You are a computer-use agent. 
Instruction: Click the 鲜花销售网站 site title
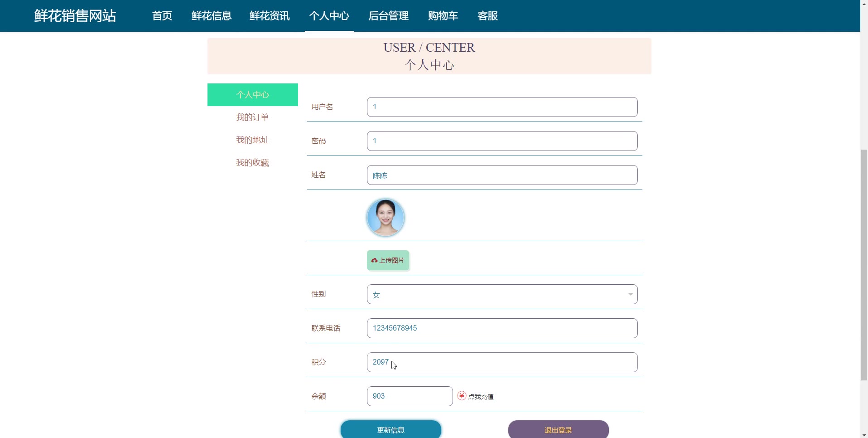pos(75,16)
